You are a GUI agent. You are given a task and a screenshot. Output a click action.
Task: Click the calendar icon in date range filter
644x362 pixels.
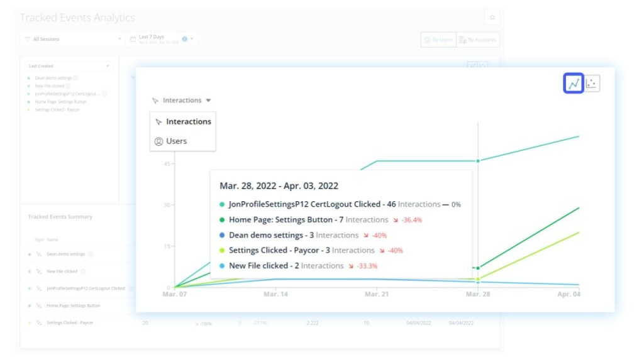coord(133,39)
